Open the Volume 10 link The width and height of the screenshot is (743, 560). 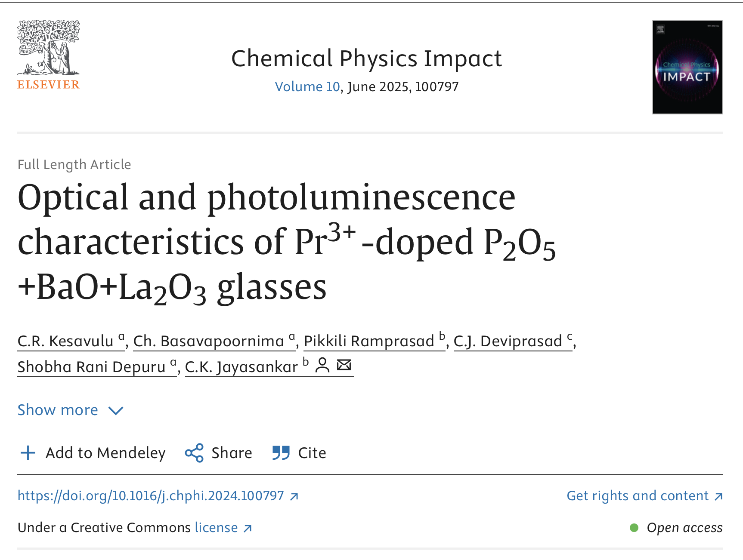[x=307, y=87]
